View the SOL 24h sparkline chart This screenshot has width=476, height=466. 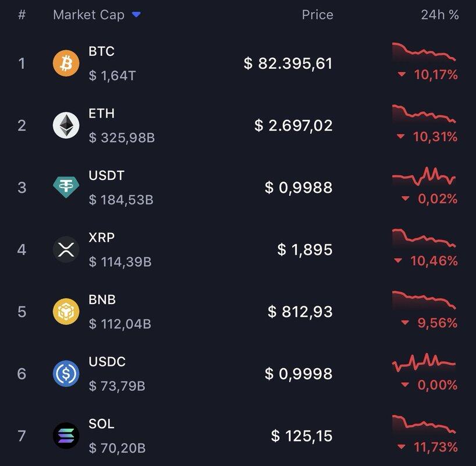coord(424,425)
